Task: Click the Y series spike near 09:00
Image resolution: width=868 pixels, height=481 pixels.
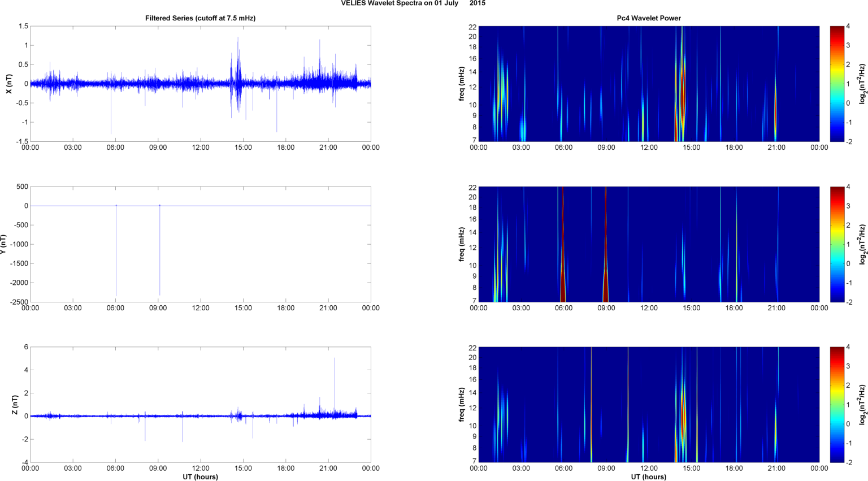Action: pyautogui.click(x=159, y=254)
